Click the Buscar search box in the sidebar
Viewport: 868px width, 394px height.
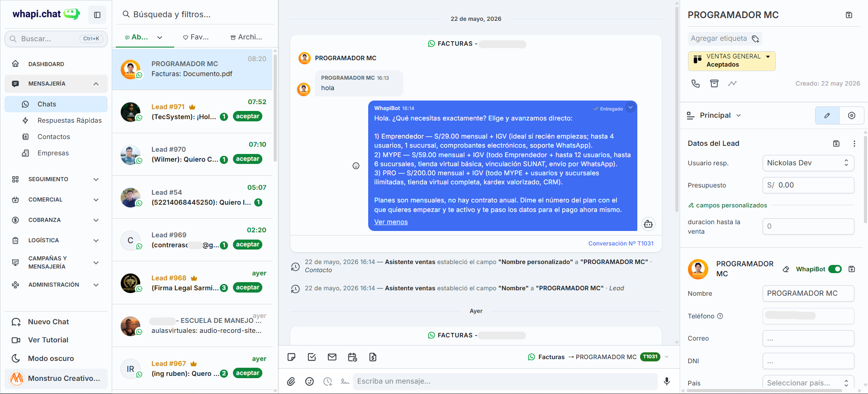[56, 39]
